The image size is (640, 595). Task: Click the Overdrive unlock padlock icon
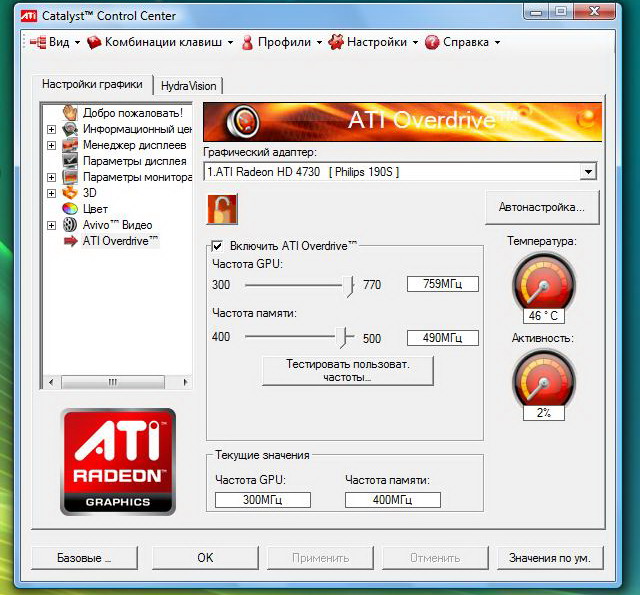(222, 209)
